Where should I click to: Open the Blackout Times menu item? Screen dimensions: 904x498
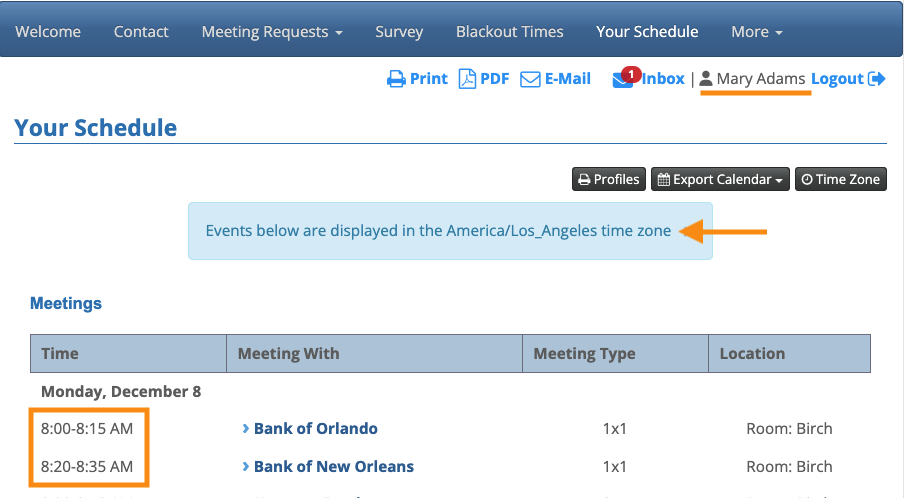[x=510, y=32]
